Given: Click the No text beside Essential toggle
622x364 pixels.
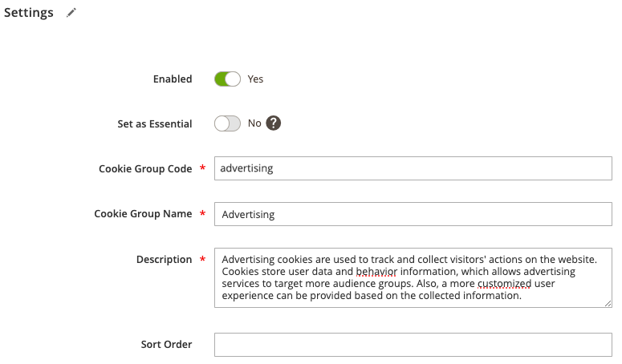Looking at the screenshot, I should click(254, 123).
